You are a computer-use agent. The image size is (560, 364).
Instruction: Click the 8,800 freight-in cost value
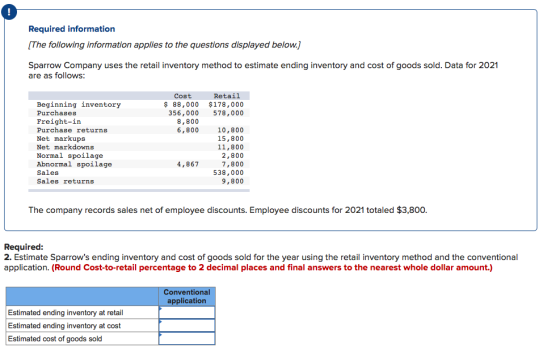(188, 122)
